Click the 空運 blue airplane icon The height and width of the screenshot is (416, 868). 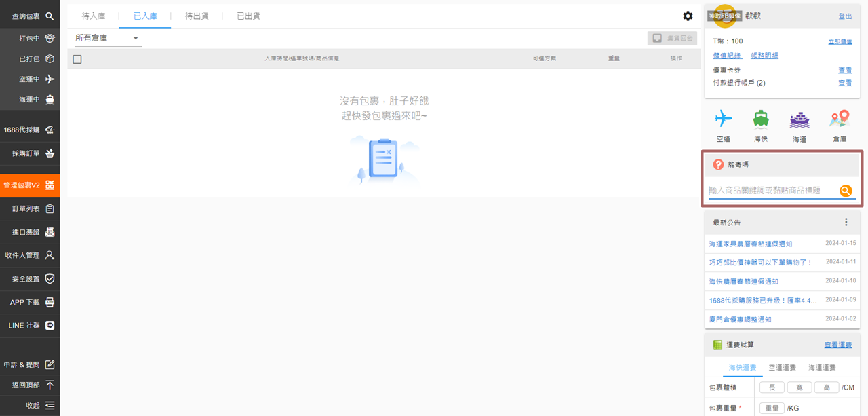point(724,119)
